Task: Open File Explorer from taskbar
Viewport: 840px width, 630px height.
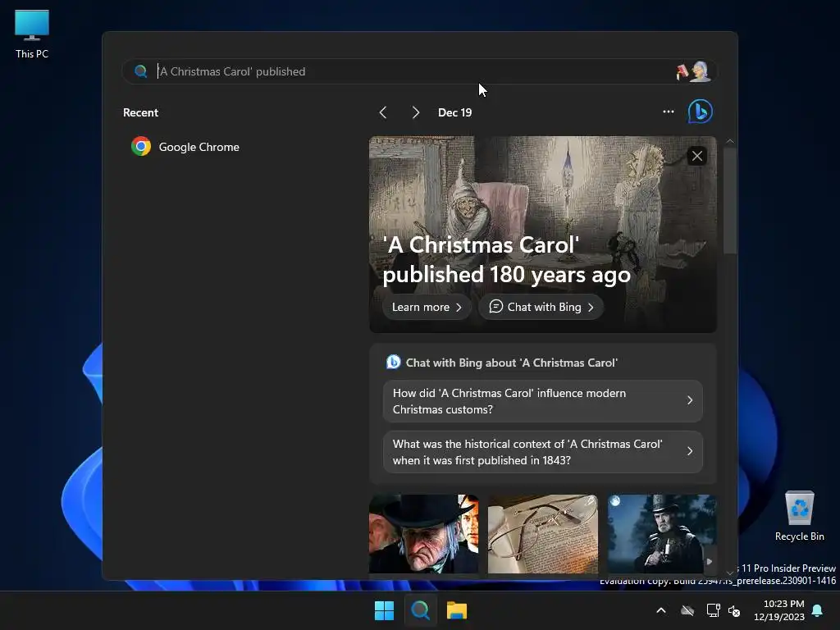Action: (457, 610)
